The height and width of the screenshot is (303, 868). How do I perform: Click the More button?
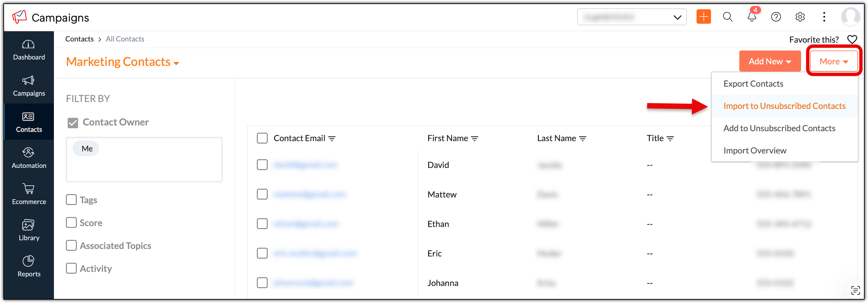point(833,61)
